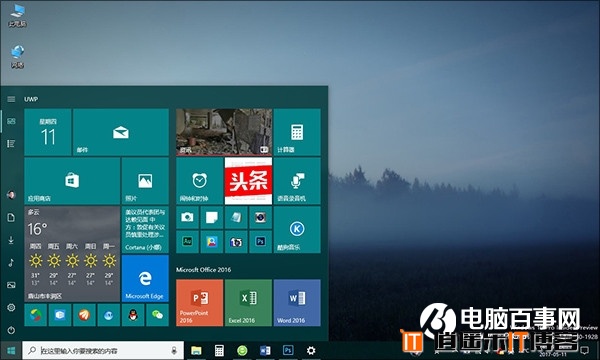Open the Alarms and Clock tile

pyautogui.click(x=199, y=181)
